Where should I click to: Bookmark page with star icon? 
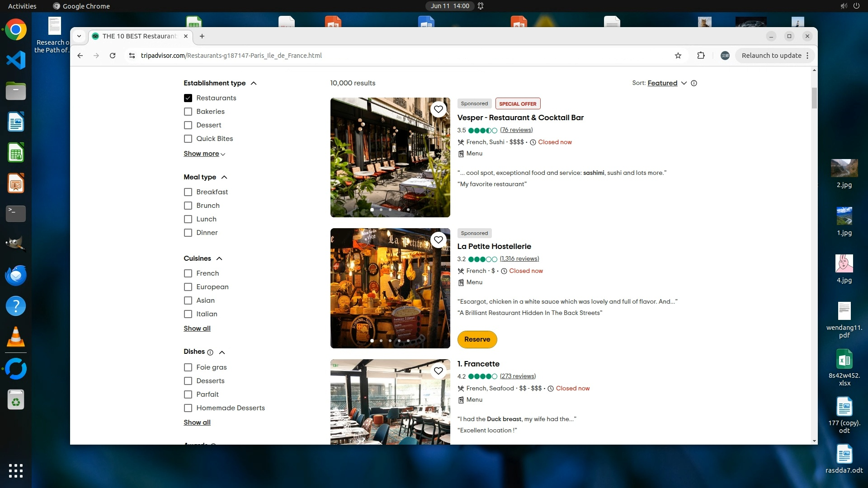click(678, 56)
